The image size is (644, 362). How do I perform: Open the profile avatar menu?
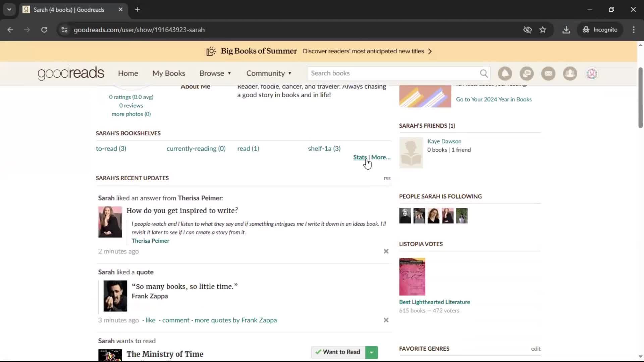point(592,73)
